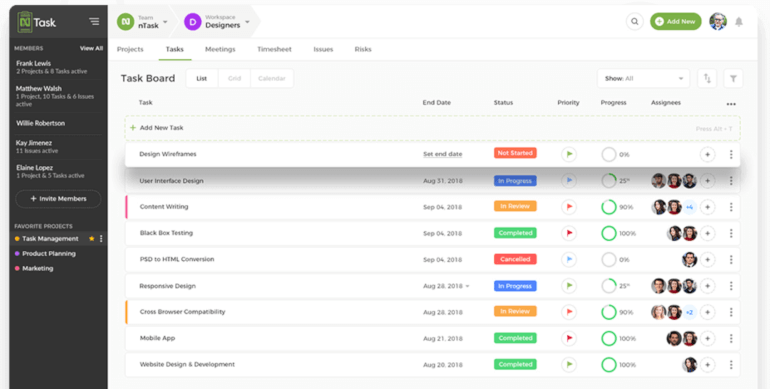Click the sort order icon on Task Board
Screen dimensions: 770x389
pos(707,79)
